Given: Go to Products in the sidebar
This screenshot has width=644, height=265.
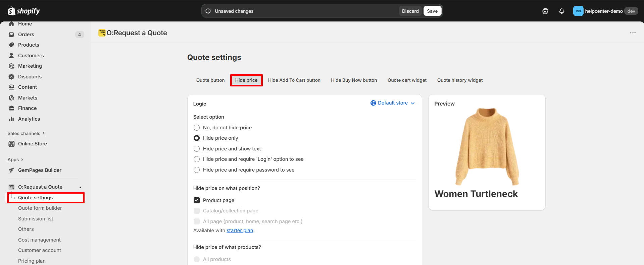Looking at the screenshot, I should pos(29,45).
